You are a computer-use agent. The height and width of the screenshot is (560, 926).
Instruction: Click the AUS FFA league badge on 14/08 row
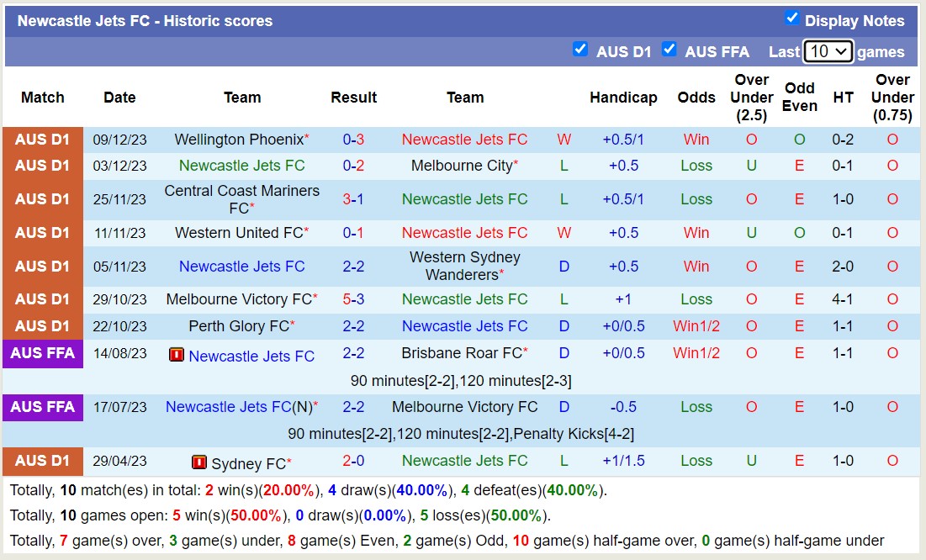point(43,353)
